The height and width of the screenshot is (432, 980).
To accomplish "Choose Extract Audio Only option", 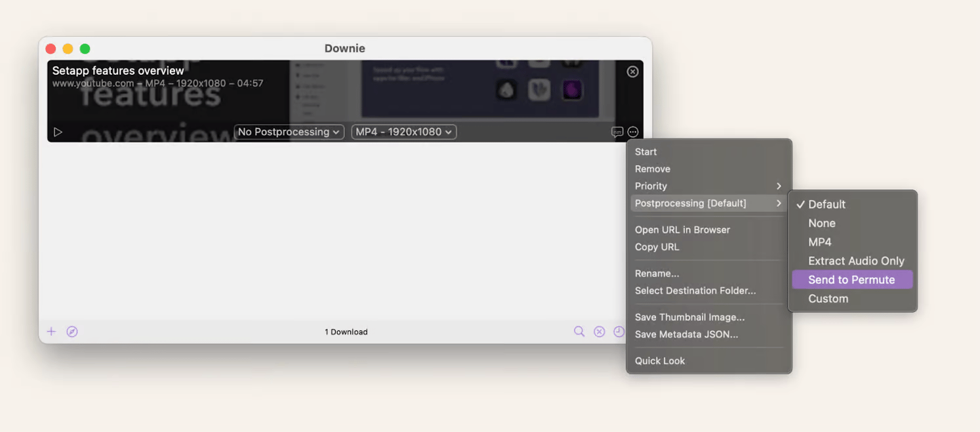I will pos(856,261).
